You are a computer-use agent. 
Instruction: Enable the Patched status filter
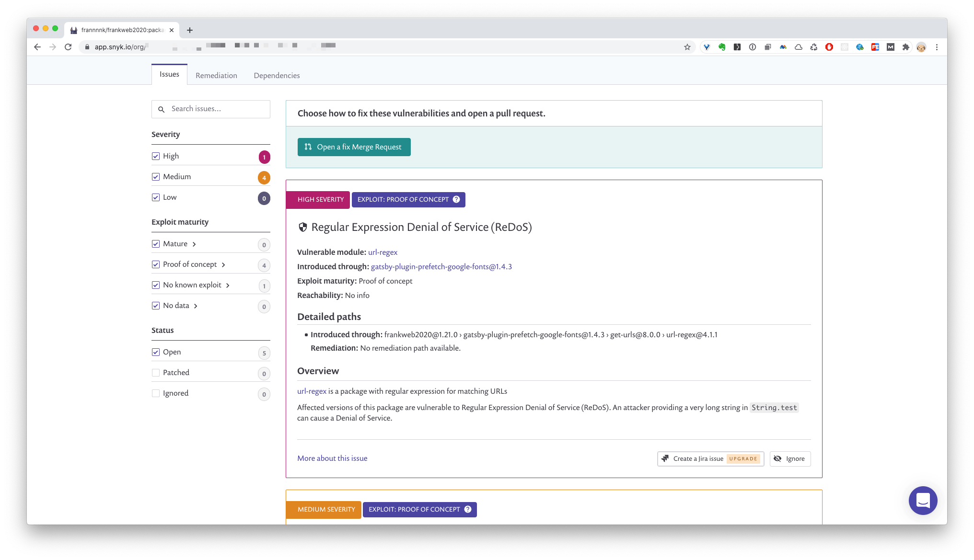click(156, 373)
